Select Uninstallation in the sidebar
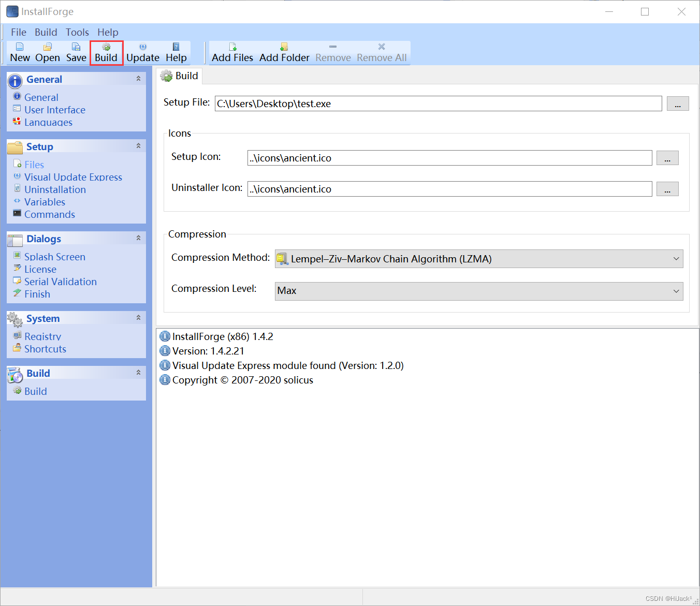 pos(55,189)
